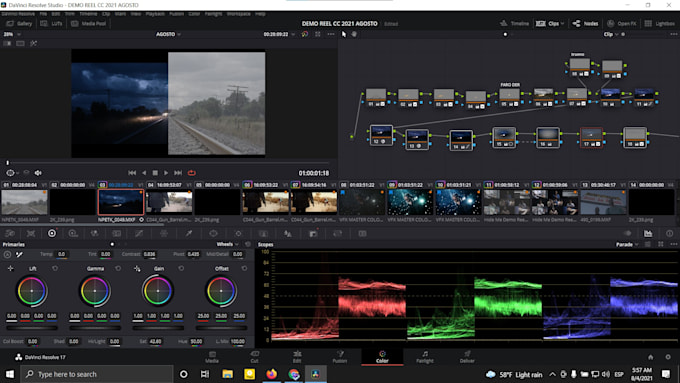Click the Contrast value field
The image size is (680, 383).
pyautogui.click(x=149, y=254)
